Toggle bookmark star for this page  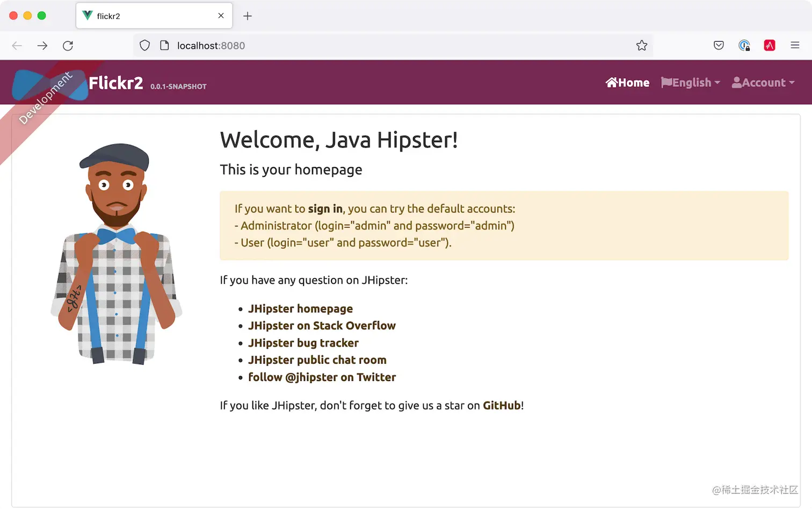tap(642, 46)
